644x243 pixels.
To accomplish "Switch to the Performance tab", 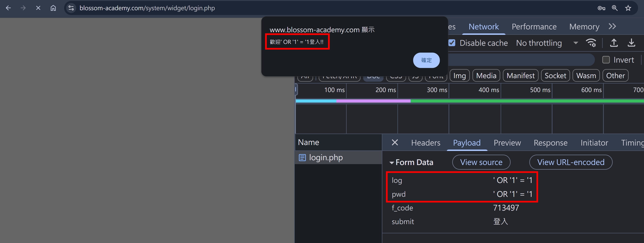I will (x=534, y=26).
